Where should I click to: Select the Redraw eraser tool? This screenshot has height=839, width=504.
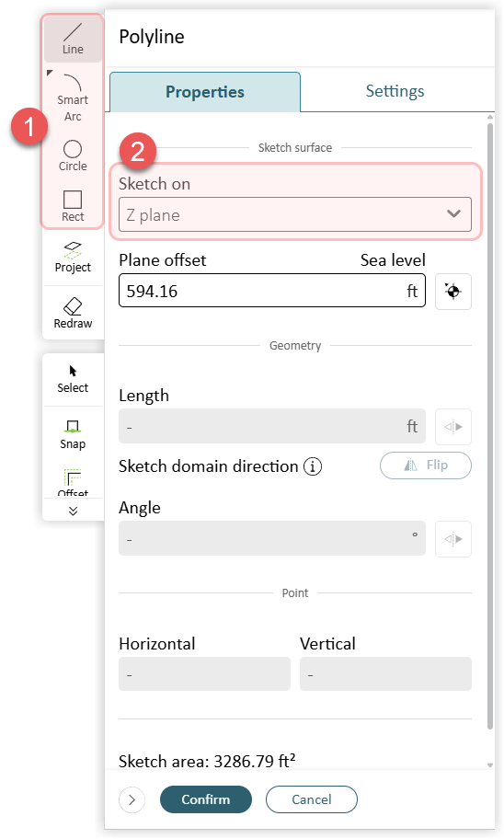[x=73, y=314]
